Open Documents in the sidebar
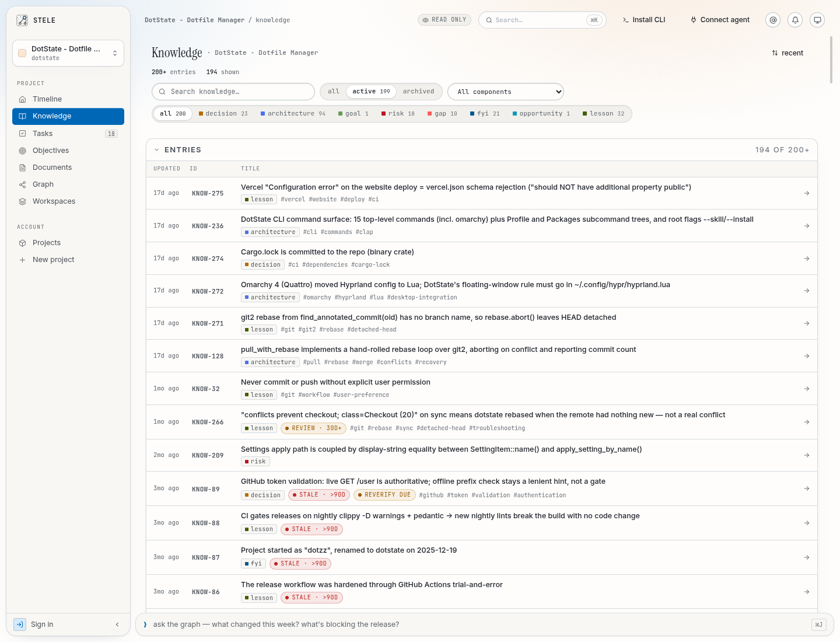This screenshot has width=840, height=642. pos(68,168)
